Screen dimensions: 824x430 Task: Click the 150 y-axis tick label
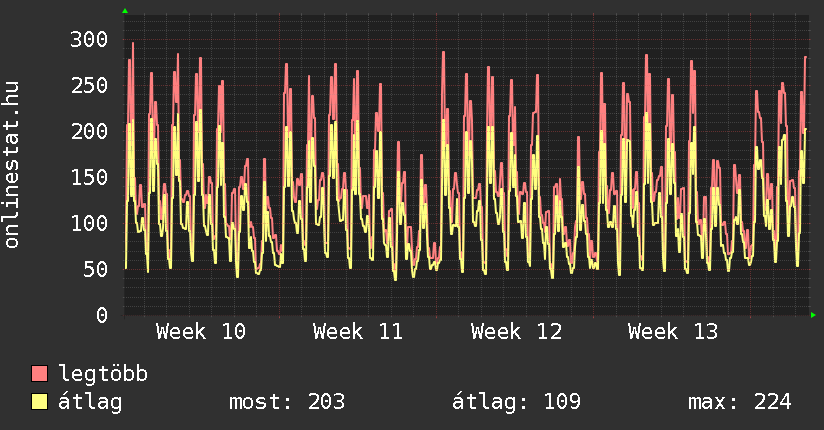tap(88, 177)
